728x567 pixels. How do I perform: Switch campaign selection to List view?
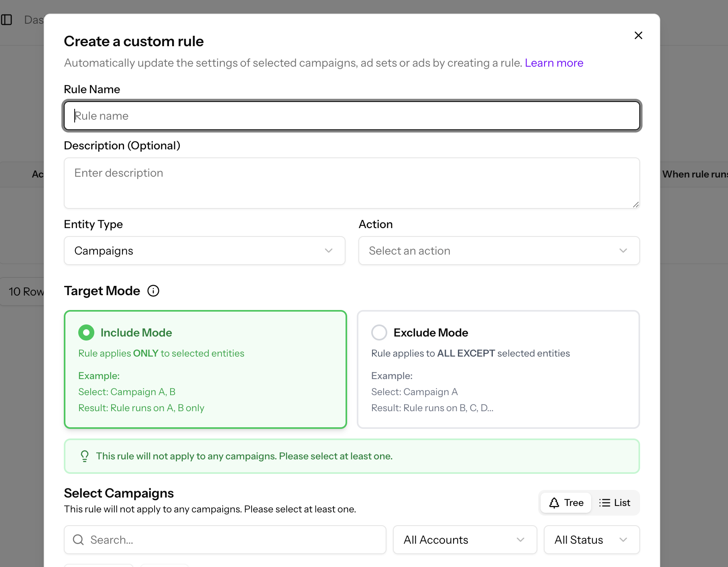pos(615,502)
